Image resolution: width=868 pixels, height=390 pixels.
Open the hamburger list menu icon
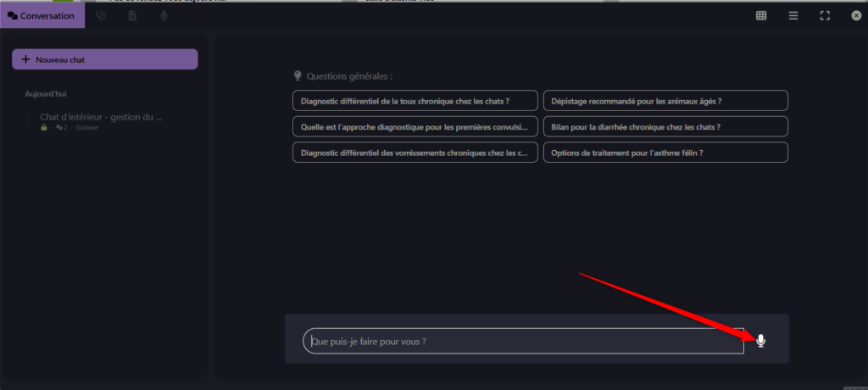[x=793, y=15]
